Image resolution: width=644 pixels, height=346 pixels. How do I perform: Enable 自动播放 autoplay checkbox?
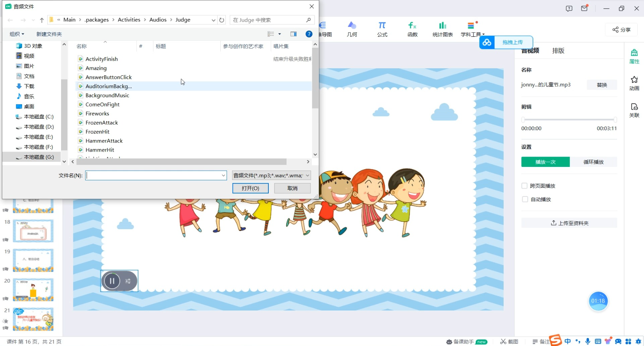pos(525,199)
